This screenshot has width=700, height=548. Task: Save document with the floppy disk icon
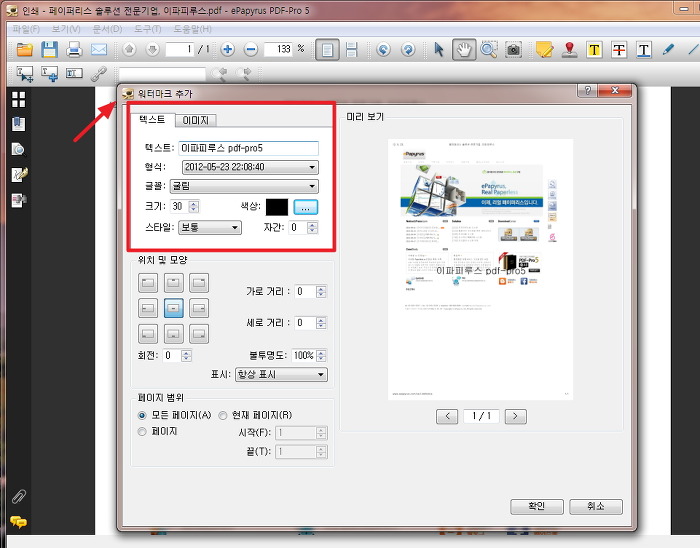click(x=49, y=50)
